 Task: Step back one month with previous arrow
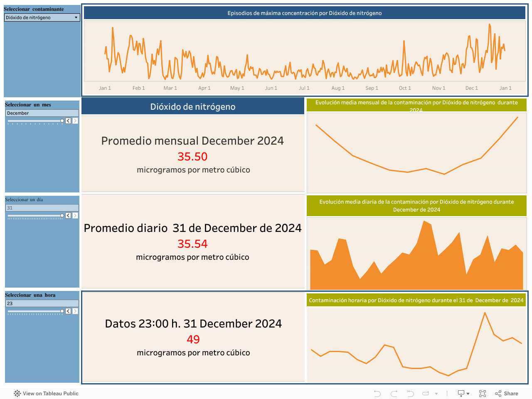pos(68,121)
